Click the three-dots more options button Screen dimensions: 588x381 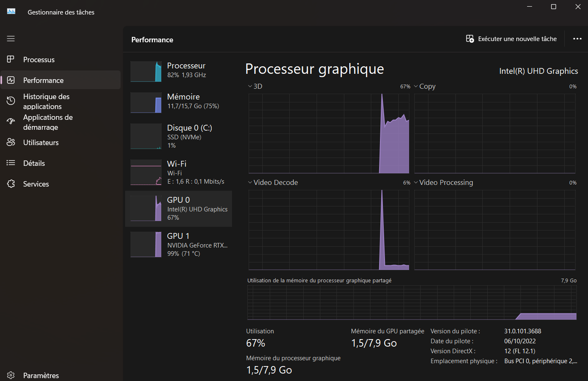tap(577, 39)
